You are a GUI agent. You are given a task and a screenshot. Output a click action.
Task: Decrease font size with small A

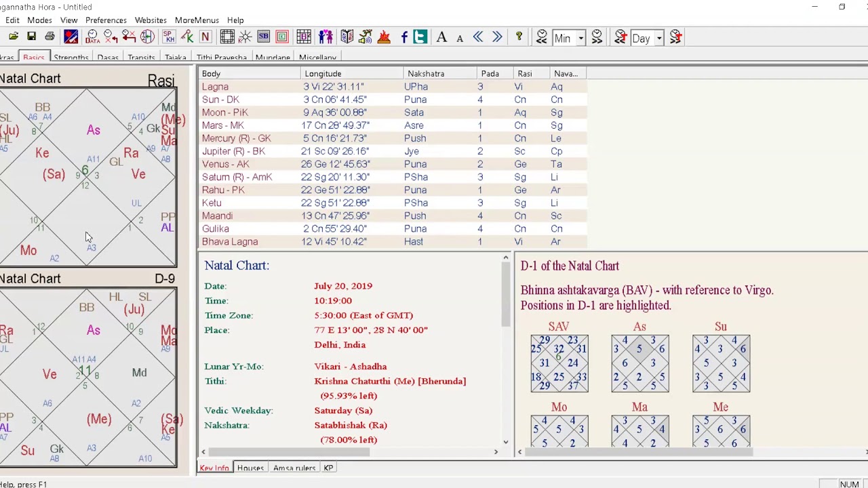pyautogui.click(x=460, y=38)
